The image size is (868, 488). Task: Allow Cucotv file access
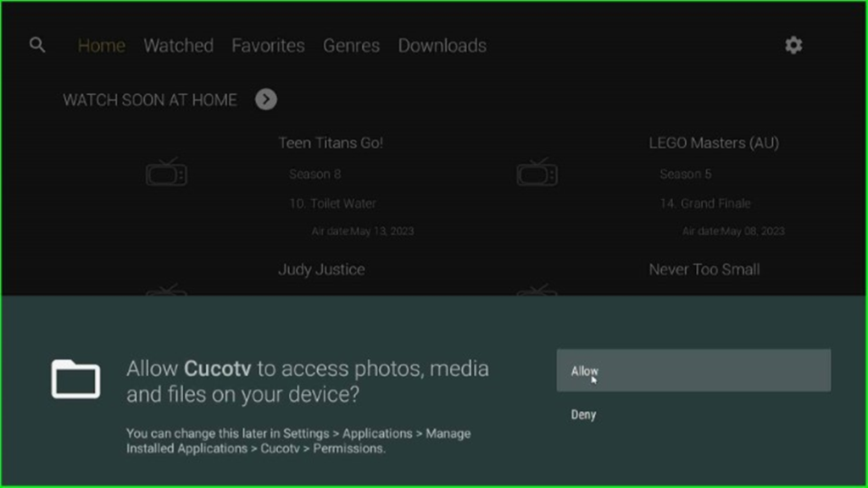(693, 371)
